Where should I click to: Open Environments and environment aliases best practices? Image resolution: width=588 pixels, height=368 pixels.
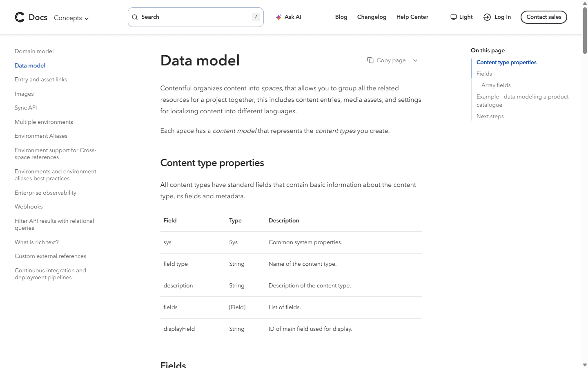click(56, 175)
